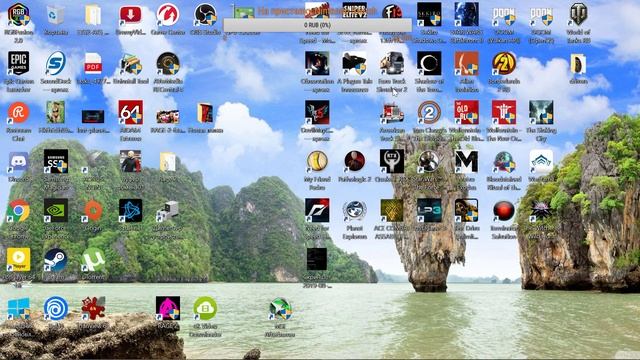Open the Steam client

pyautogui.click(x=56, y=260)
